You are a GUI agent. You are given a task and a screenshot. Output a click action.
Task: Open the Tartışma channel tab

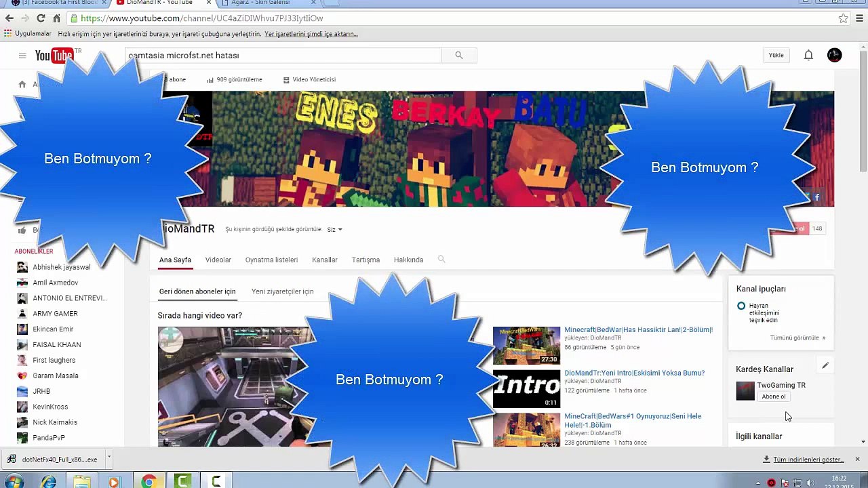point(366,260)
